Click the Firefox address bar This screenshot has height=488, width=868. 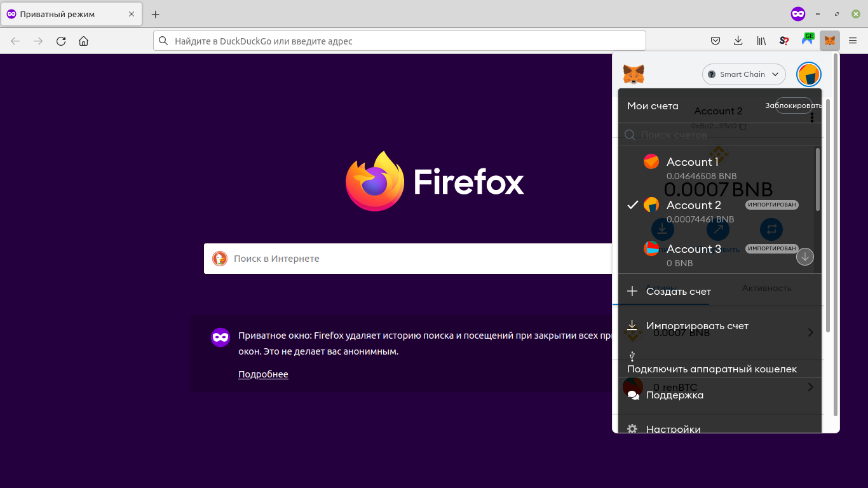(x=400, y=41)
